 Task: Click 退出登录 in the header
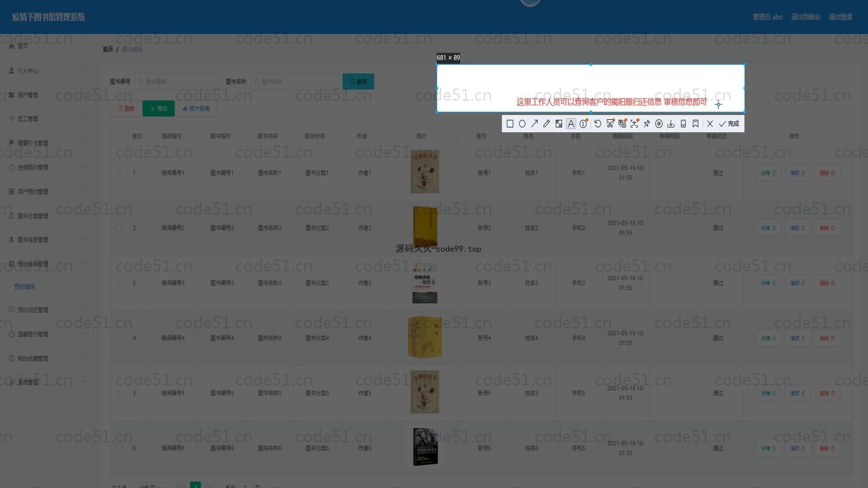(840, 17)
